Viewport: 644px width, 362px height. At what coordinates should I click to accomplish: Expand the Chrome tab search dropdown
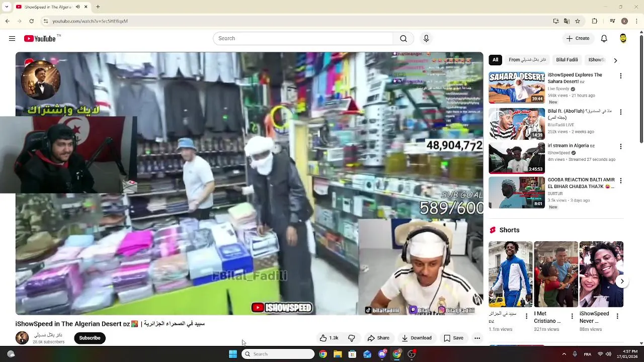[7, 7]
